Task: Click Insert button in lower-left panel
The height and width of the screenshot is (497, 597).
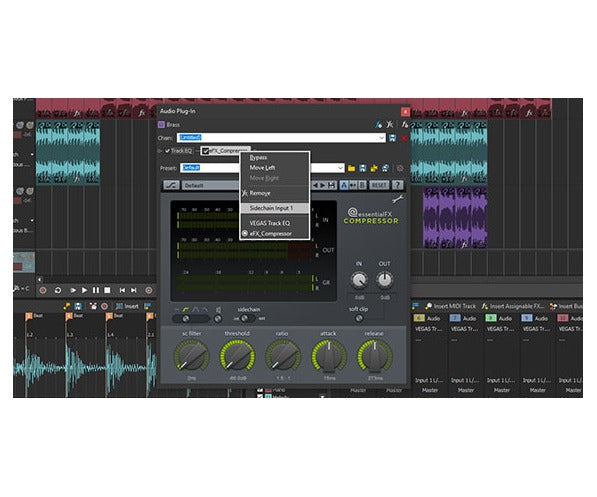Action: point(128,306)
